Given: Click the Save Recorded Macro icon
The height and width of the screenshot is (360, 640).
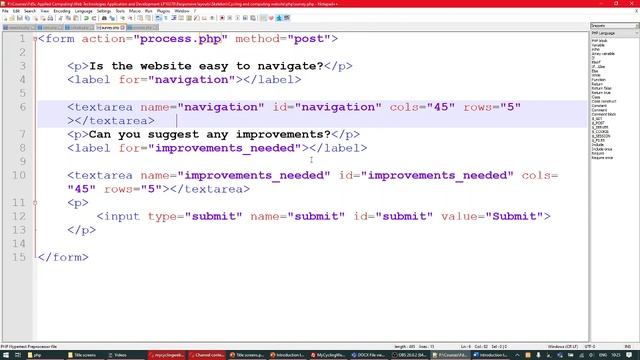Looking at the screenshot, I should [253, 18].
